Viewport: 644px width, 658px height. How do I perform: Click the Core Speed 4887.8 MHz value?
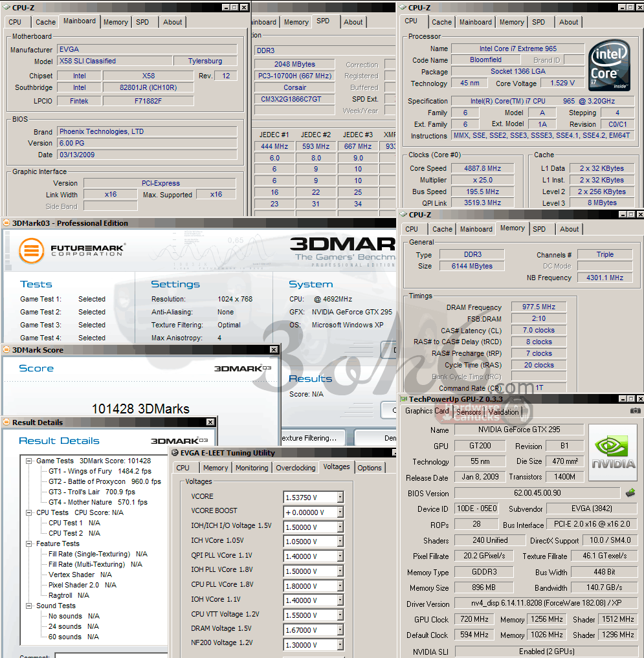click(482, 168)
